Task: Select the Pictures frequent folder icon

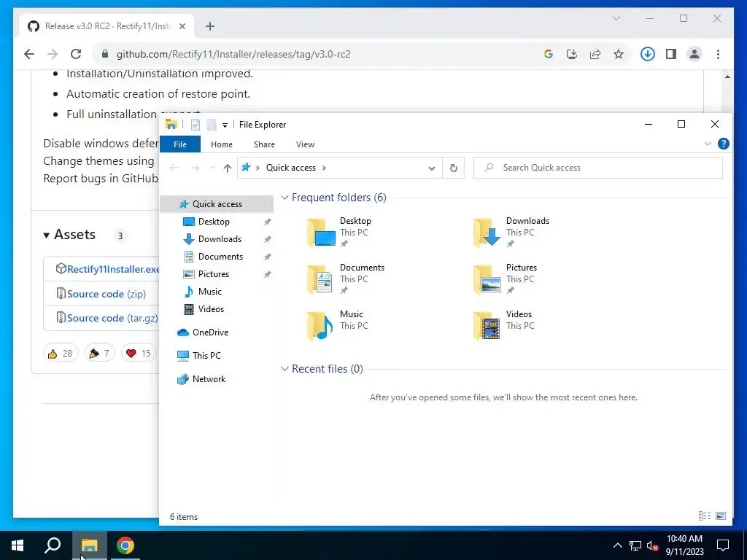Action: point(487,279)
